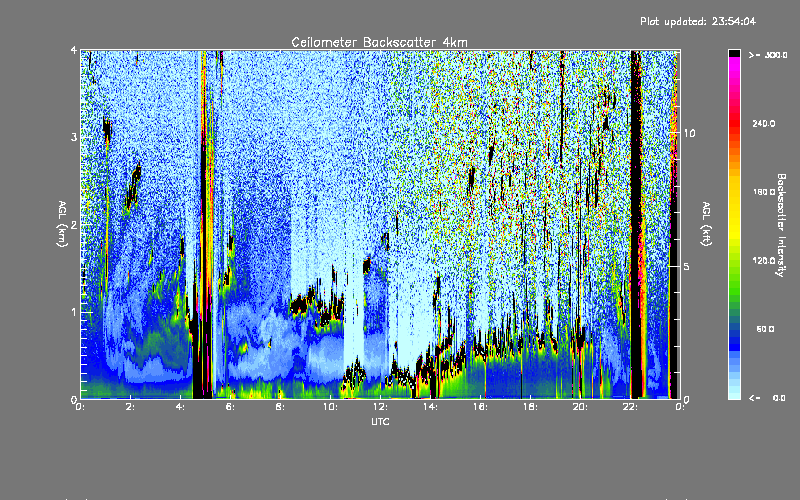Click the '10' tick on kft axis
This screenshot has width=800, height=500.
pyautogui.click(x=689, y=133)
